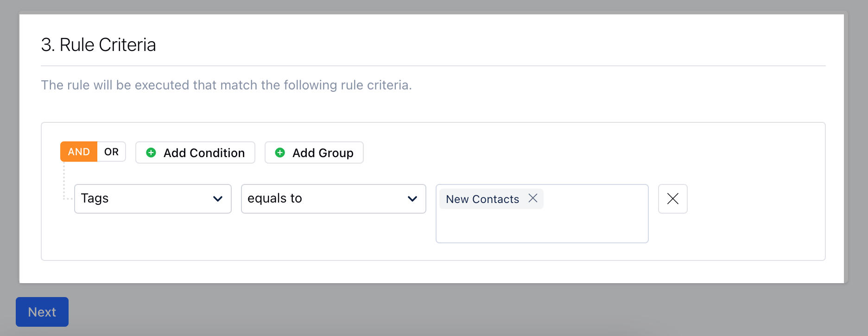Click the chevron arrow in Tags select

pos(218,199)
